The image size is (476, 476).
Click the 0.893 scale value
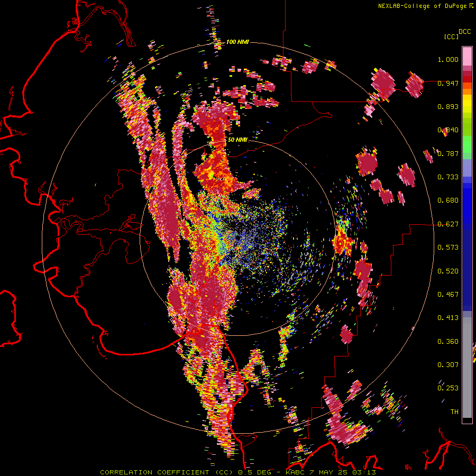tap(448, 106)
